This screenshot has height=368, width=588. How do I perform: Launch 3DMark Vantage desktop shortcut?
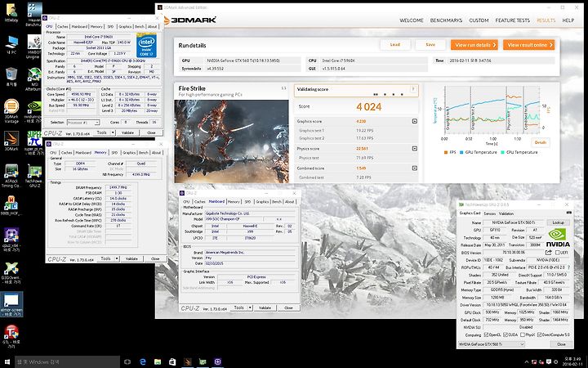(x=11, y=110)
